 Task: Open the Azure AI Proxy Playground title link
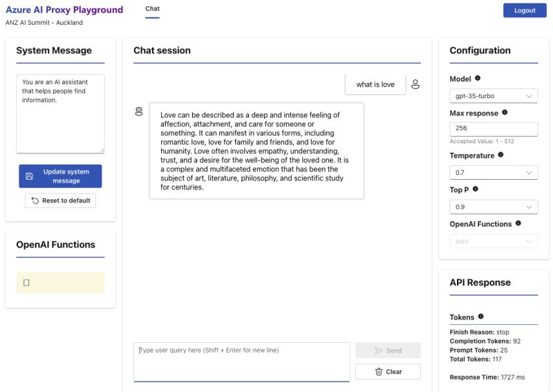click(64, 10)
